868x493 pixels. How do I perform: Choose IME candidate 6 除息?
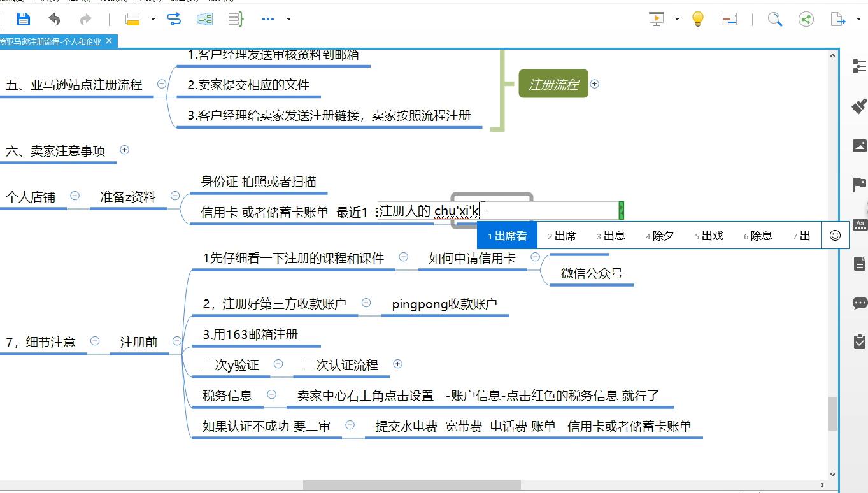coord(758,236)
